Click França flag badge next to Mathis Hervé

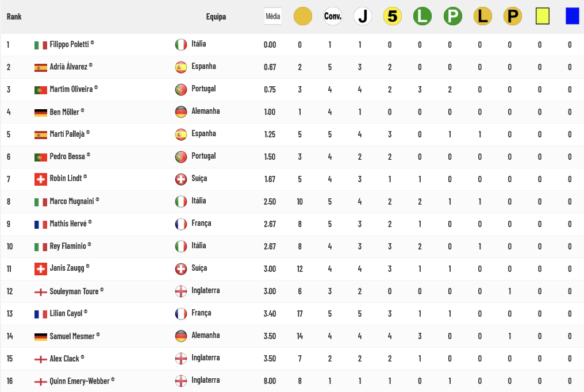pos(181,224)
